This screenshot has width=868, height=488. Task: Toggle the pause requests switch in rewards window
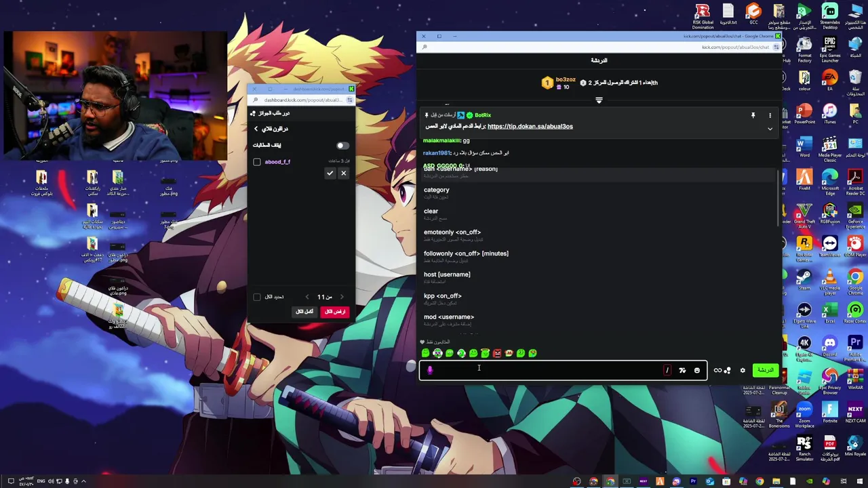pos(342,145)
